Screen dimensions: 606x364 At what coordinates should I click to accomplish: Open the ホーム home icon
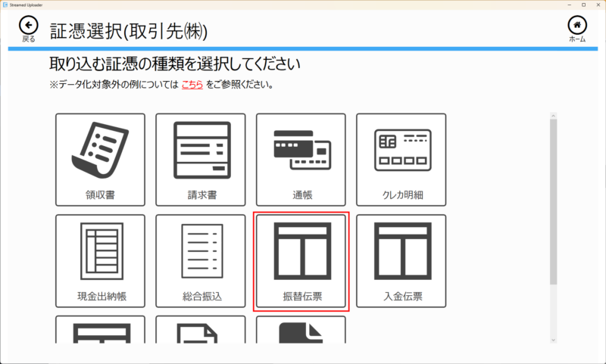577,25
